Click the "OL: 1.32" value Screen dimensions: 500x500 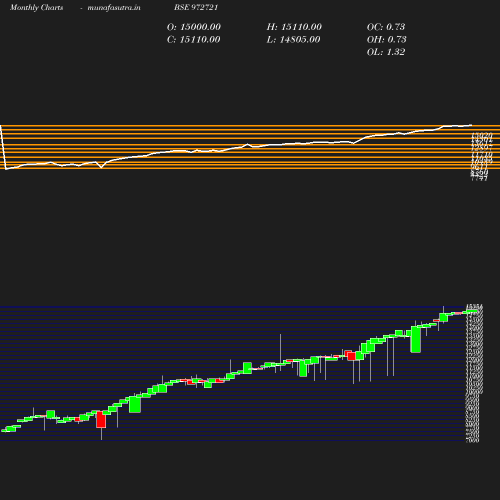pos(386,52)
